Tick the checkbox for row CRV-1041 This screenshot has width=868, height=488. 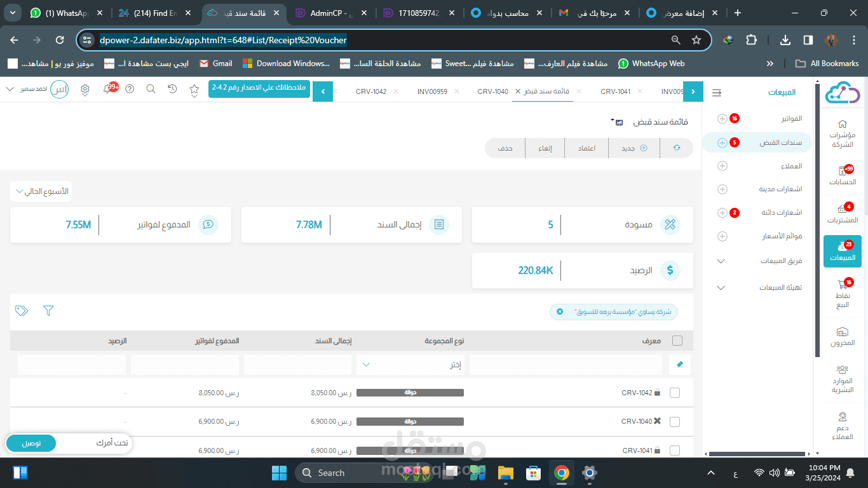coord(675,451)
